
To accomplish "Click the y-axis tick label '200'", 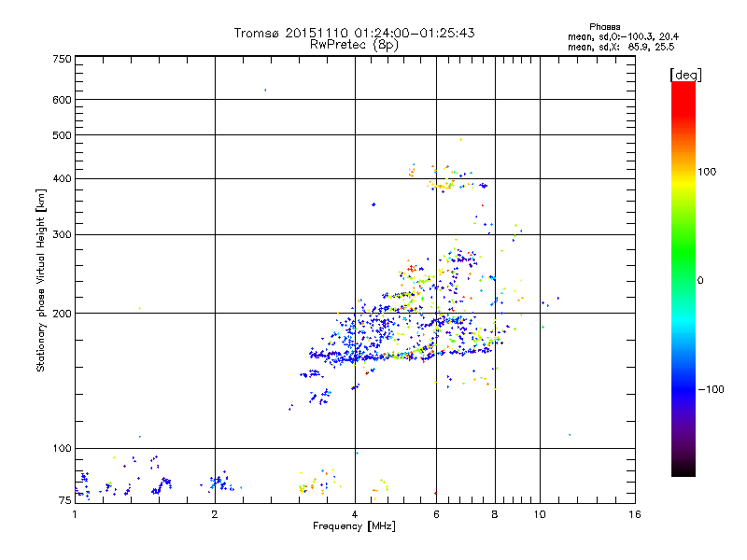I will (x=62, y=314).
